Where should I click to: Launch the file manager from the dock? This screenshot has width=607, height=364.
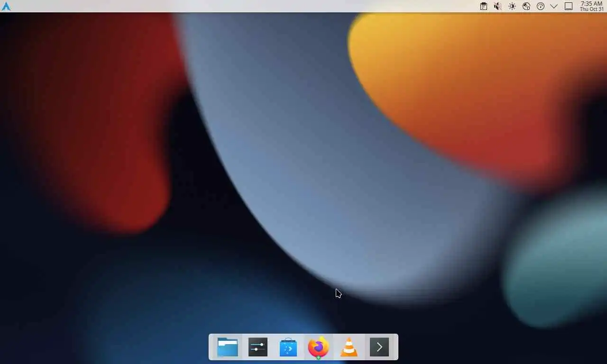(x=228, y=347)
